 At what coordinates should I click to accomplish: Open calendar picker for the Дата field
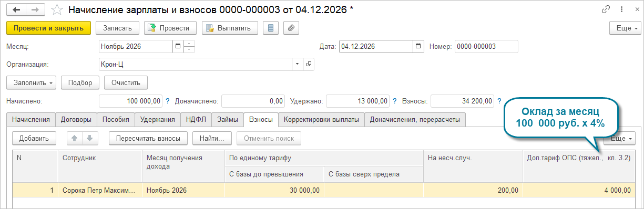[x=418, y=46]
